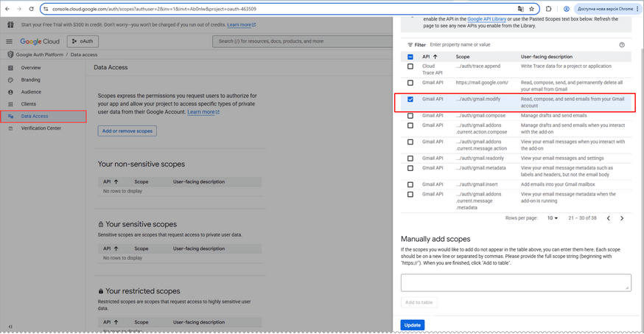Click the translate page icon in address bar
644x334 pixels.
coord(520,9)
